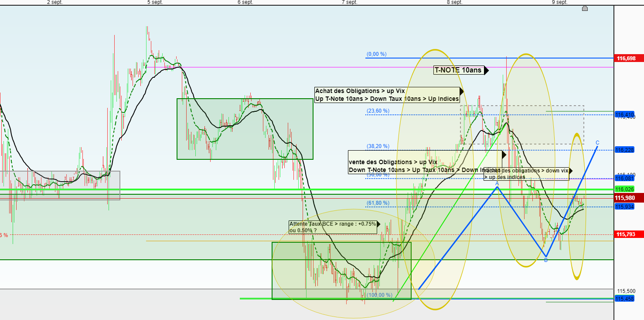Screen dimensions: 644x320
Task: Select the (38,20 %) Fibonacci level label
Action: [x=378, y=146]
